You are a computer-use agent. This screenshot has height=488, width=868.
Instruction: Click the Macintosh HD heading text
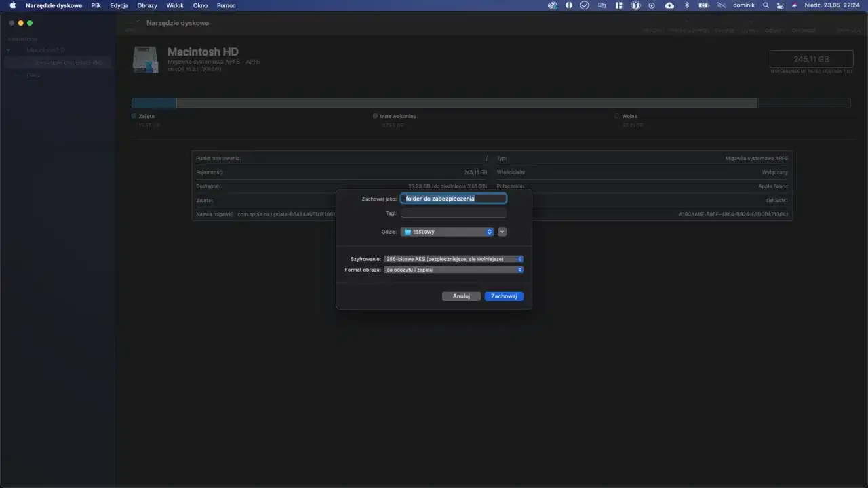(203, 52)
